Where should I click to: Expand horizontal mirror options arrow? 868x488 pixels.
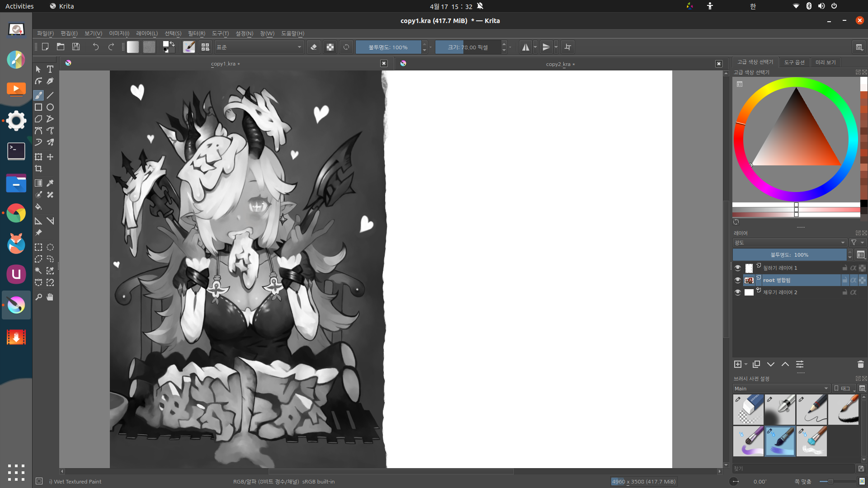click(x=535, y=47)
